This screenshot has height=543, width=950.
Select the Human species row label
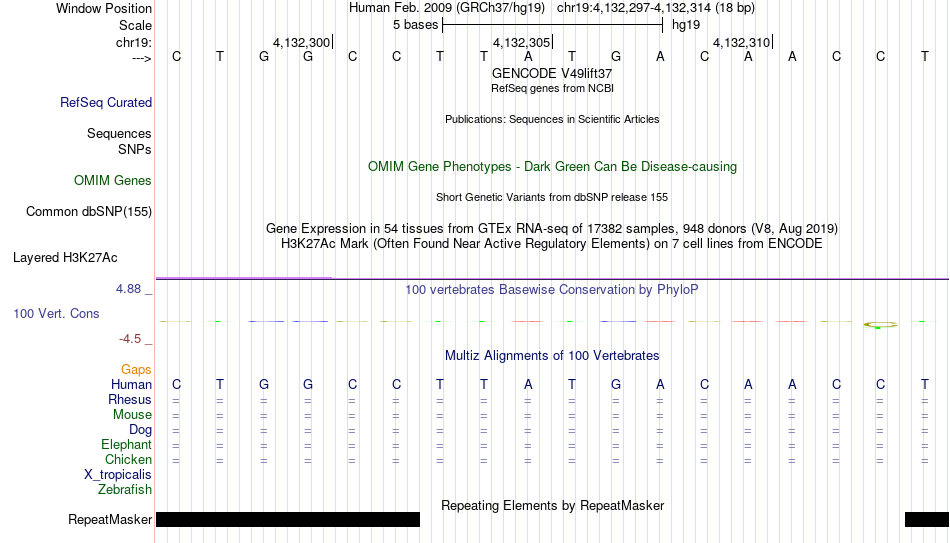point(131,384)
